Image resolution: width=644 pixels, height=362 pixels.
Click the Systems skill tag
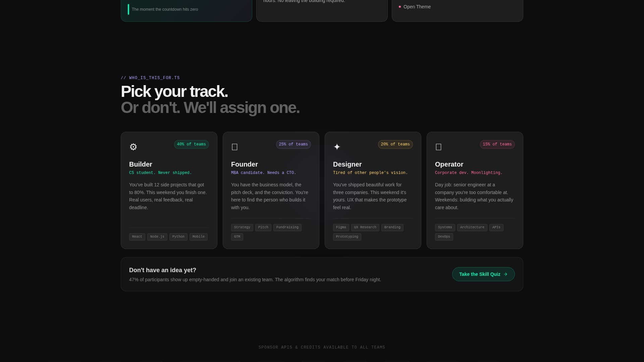(x=445, y=228)
